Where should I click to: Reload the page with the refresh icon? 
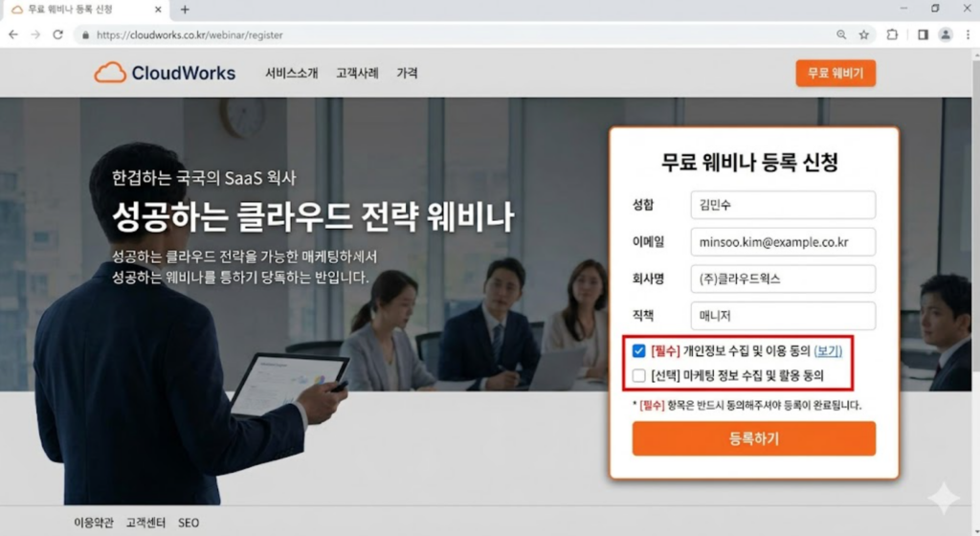click(58, 35)
